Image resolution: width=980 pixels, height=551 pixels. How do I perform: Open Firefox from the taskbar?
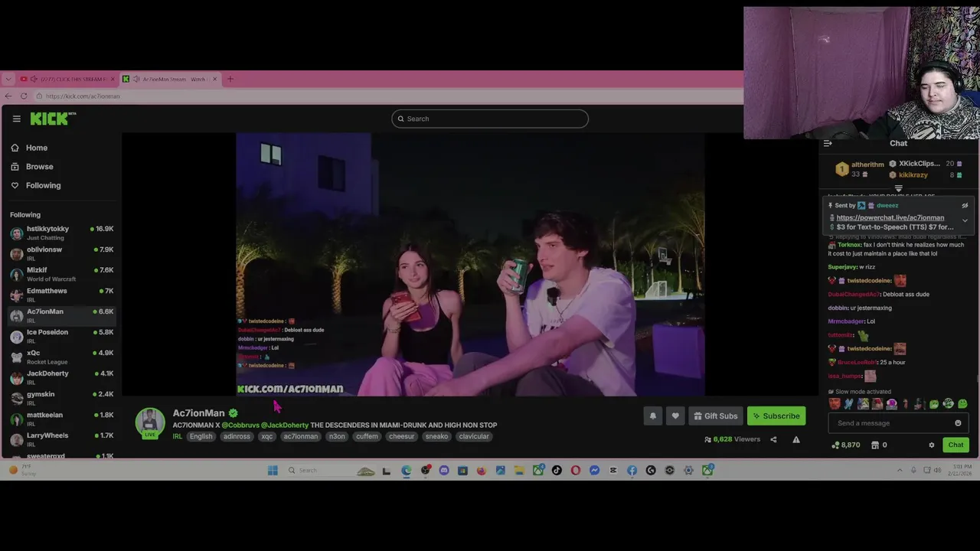click(x=482, y=470)
